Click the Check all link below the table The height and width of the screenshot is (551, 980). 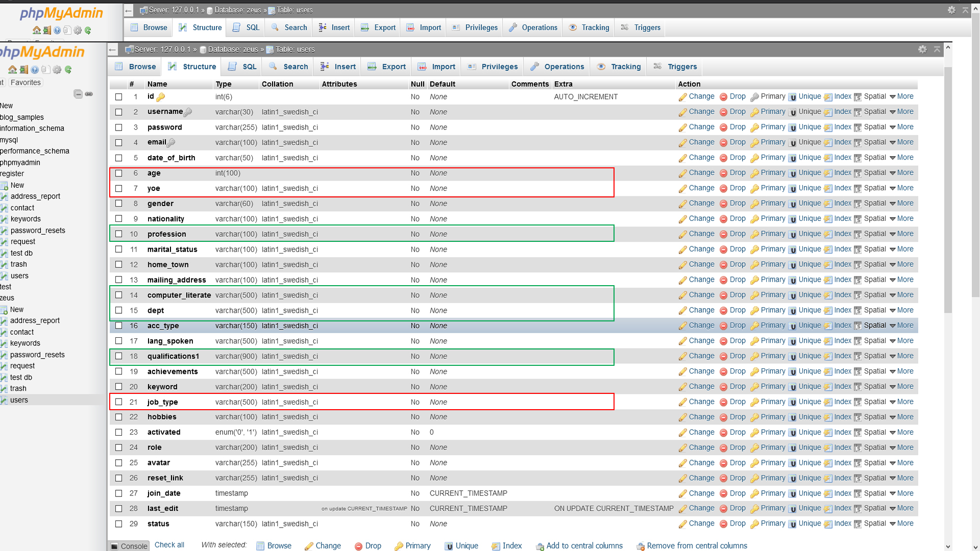[169, 545]
